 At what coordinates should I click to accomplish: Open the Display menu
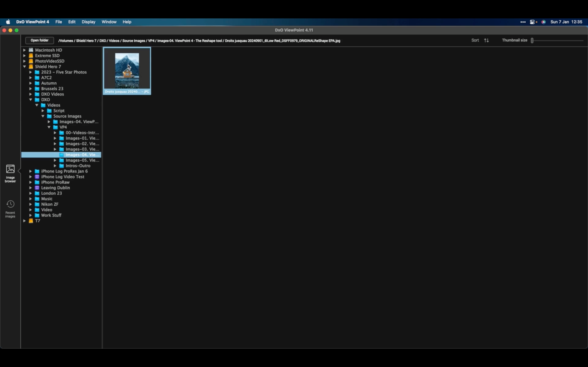pyautogui.click(x=88, y=22)
